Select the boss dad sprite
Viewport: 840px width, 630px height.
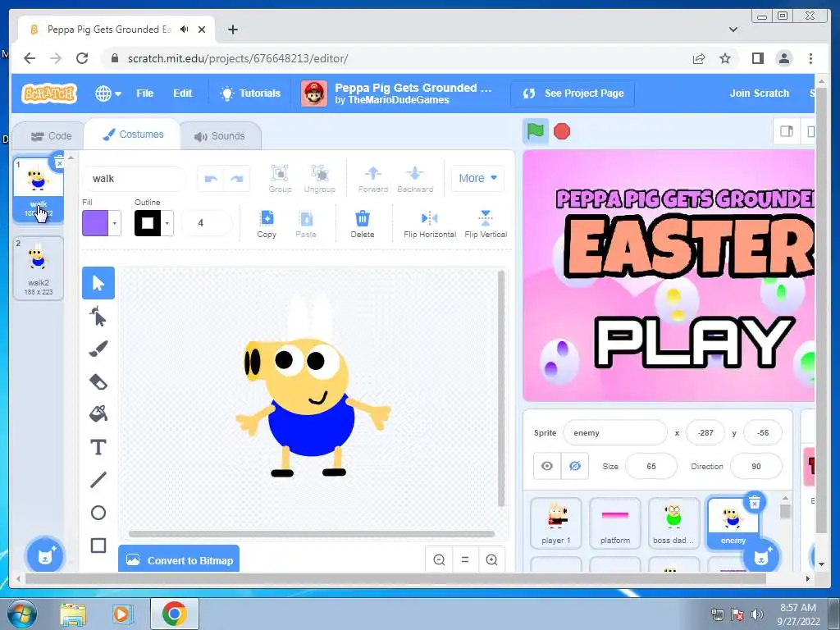[x=674, y=523]
